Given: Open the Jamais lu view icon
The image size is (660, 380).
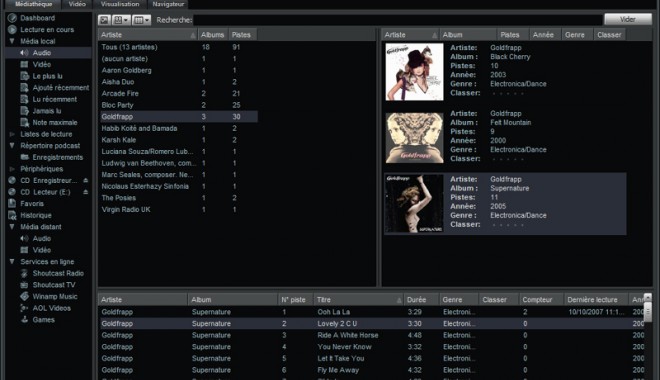Looking at the screenshot, I should click(x=24, y=111).
